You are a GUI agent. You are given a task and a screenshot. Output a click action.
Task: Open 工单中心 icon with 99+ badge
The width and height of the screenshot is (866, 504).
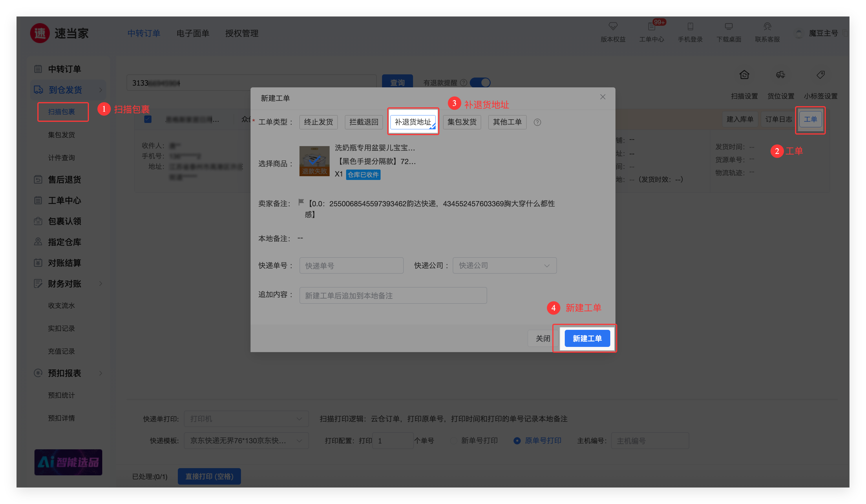(652, 26)
